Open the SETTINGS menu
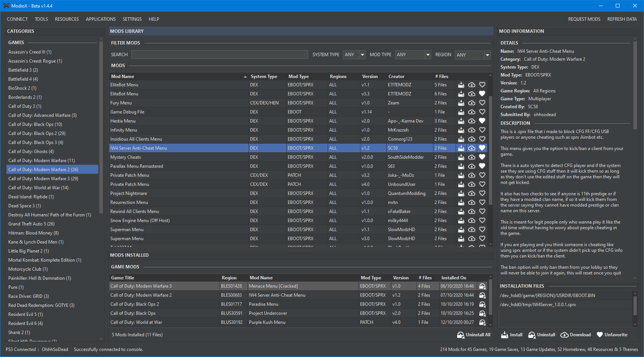 (x=132, y=19)
